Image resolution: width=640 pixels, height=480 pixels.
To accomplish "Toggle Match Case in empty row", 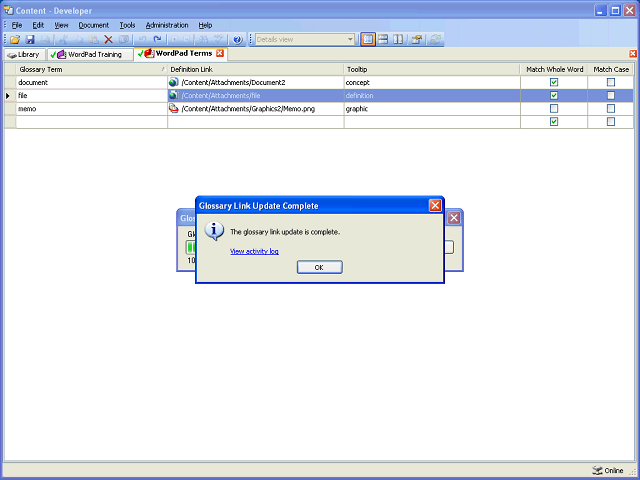I will point(611,121).
